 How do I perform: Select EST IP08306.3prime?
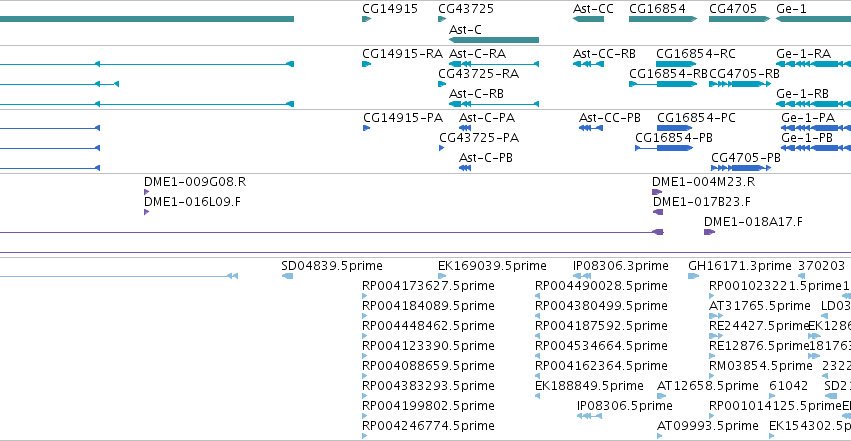[x=582, y=276]
